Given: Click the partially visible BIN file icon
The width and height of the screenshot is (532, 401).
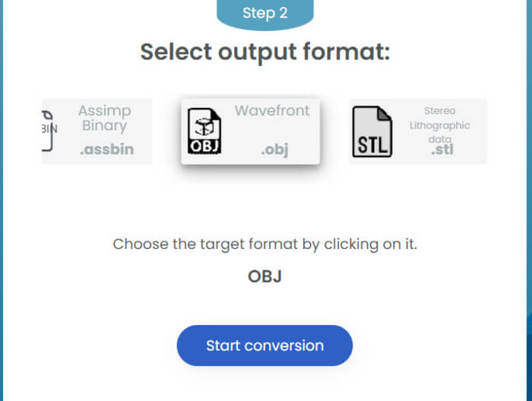Looking at the screenshot, I should point(48,131).
